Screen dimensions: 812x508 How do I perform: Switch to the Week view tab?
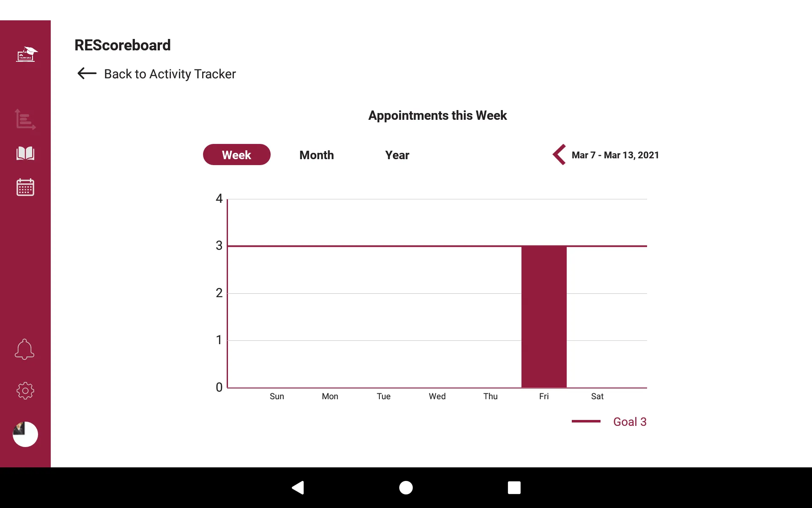[236, 155]
